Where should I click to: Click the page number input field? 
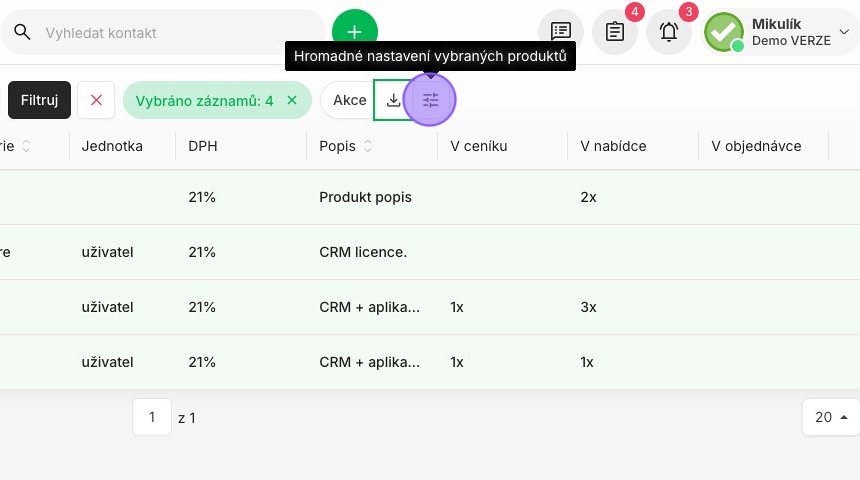(x=152, y=417)
